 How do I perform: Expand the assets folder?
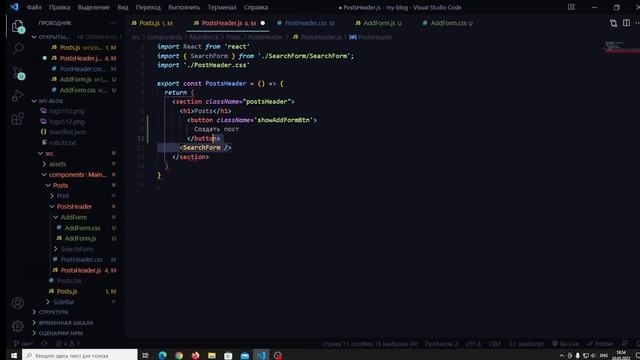point(44,164)
